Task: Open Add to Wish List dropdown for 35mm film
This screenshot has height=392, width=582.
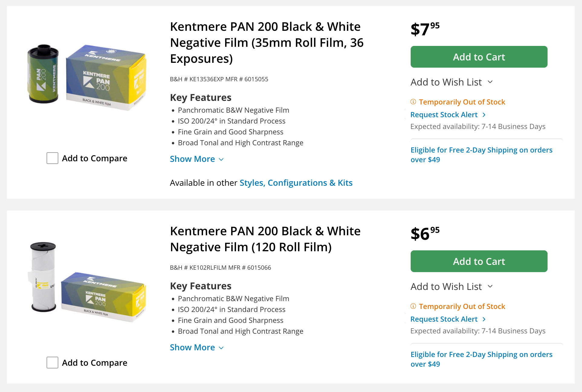Action: coord(451,82)
